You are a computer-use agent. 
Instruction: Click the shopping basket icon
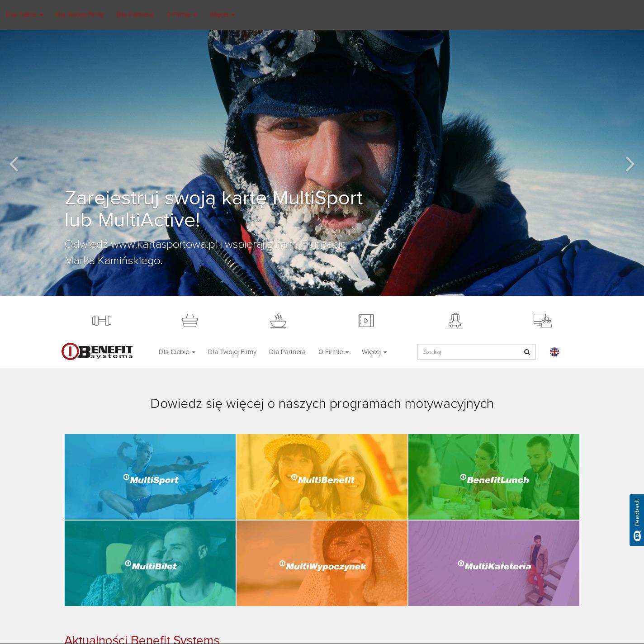[190, 321]
